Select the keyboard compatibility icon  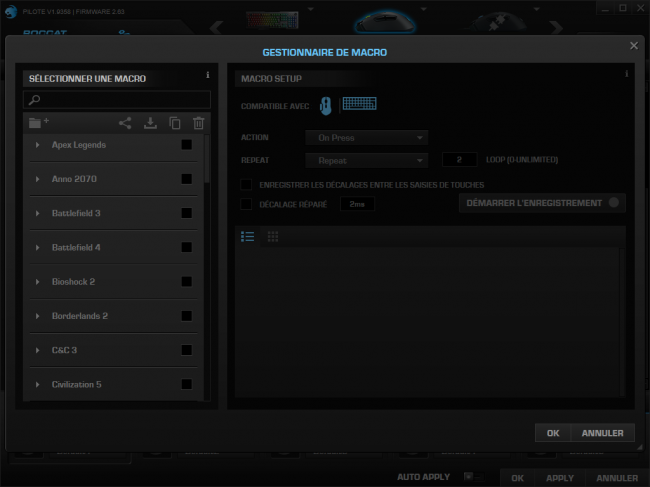pos(359,104)
